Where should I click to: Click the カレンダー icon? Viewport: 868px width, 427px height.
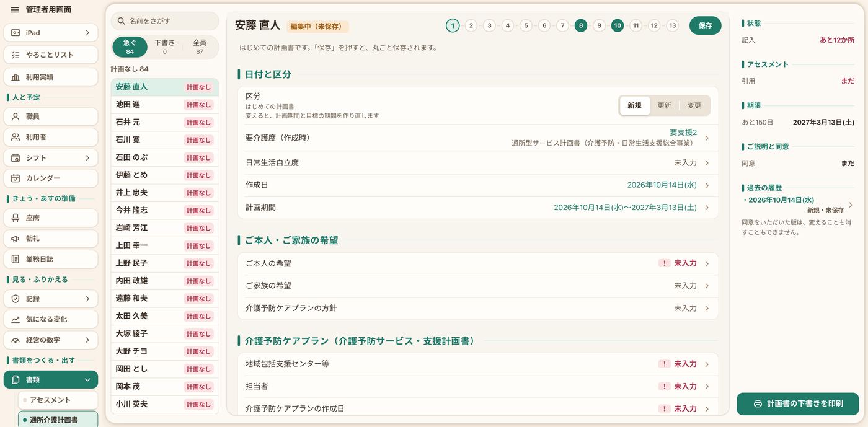(x=15, y=178)
